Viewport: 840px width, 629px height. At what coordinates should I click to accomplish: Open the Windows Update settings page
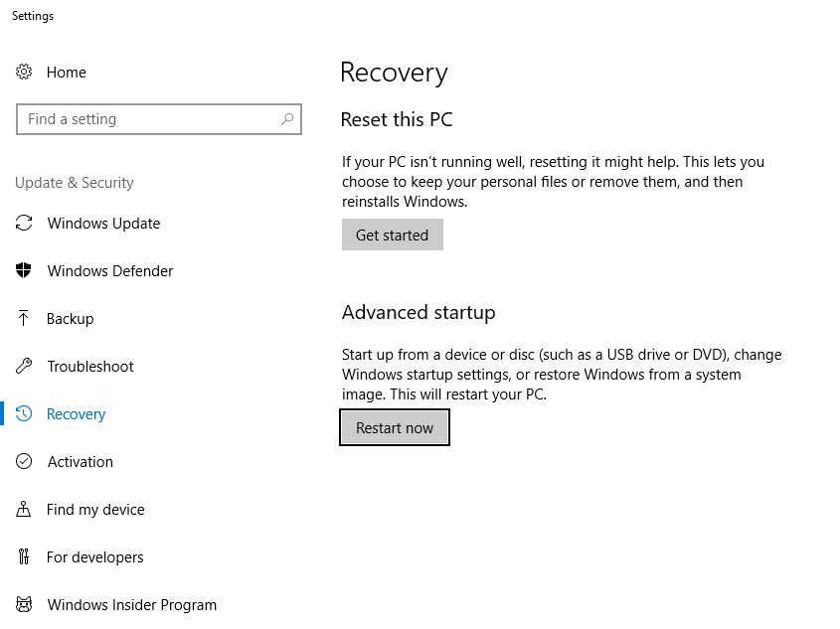point(103,224)
